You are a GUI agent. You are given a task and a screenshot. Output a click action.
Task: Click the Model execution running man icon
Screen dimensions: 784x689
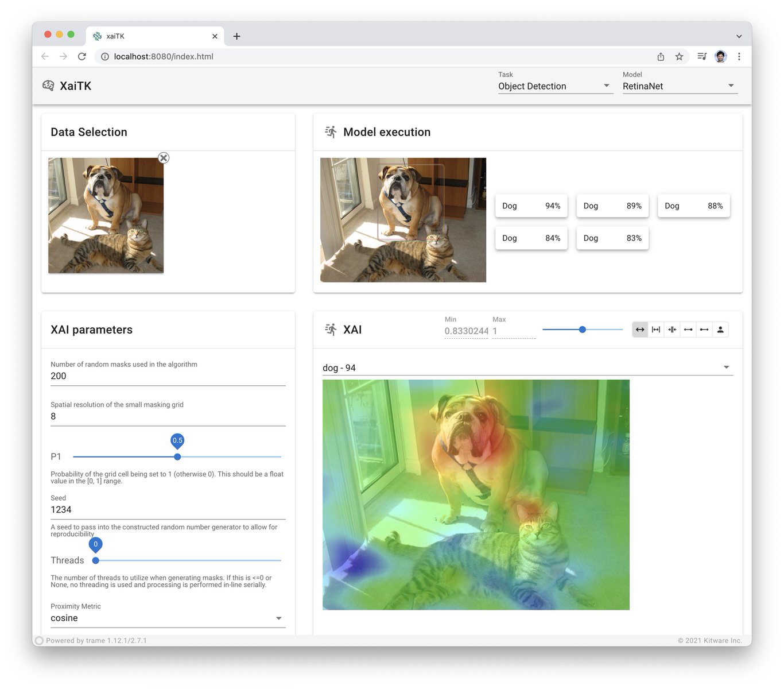tap(331, 131)
